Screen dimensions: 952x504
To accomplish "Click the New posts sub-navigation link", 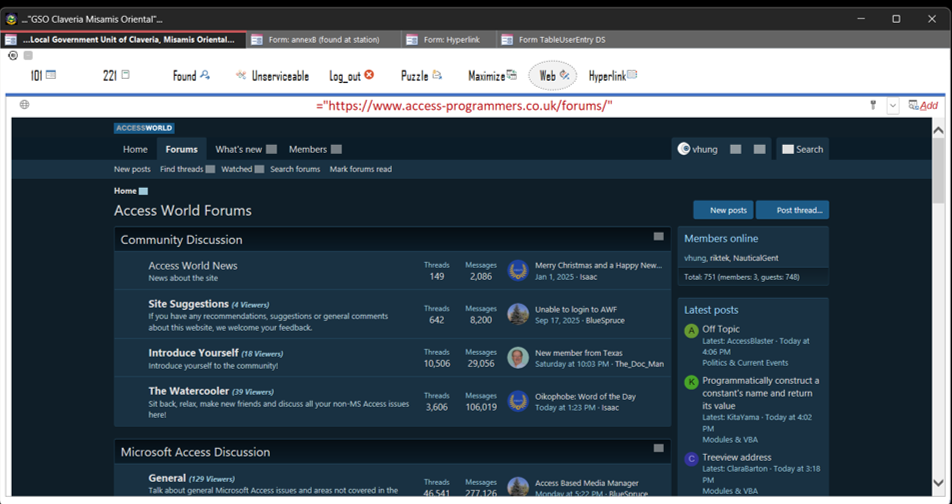I will point(132,169).
